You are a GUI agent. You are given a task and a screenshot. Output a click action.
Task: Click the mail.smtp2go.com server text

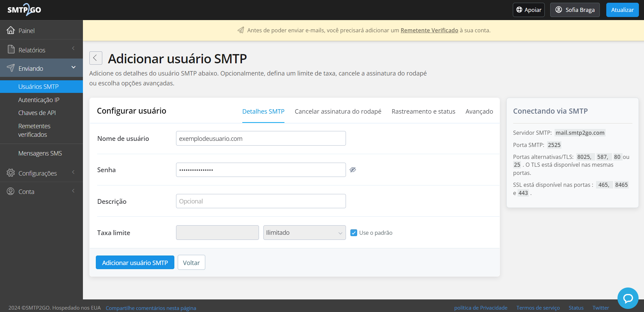[580, 133]
